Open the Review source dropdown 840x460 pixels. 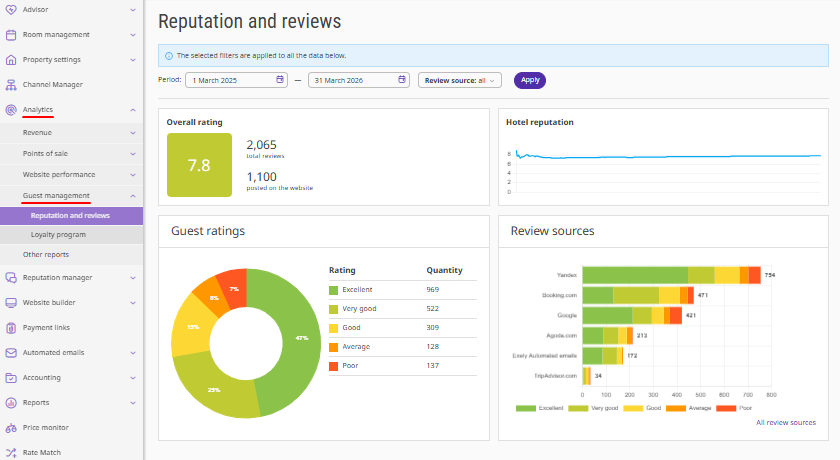click(460, 80)
